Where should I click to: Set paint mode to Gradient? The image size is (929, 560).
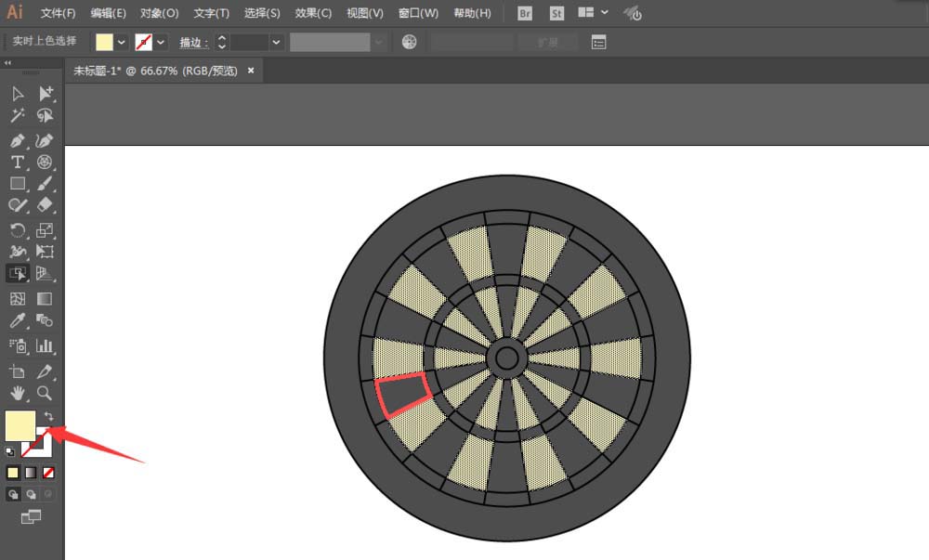[31, 473]
